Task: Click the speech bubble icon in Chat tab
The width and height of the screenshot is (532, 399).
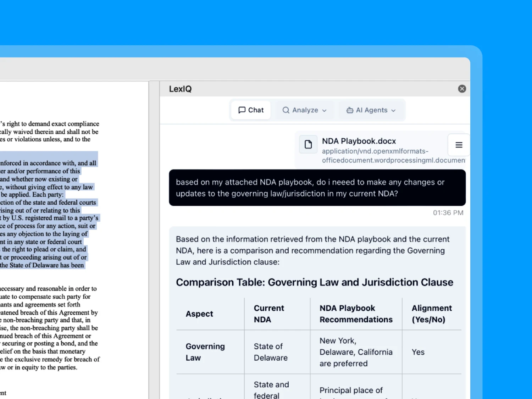Action: coord(242,110)
